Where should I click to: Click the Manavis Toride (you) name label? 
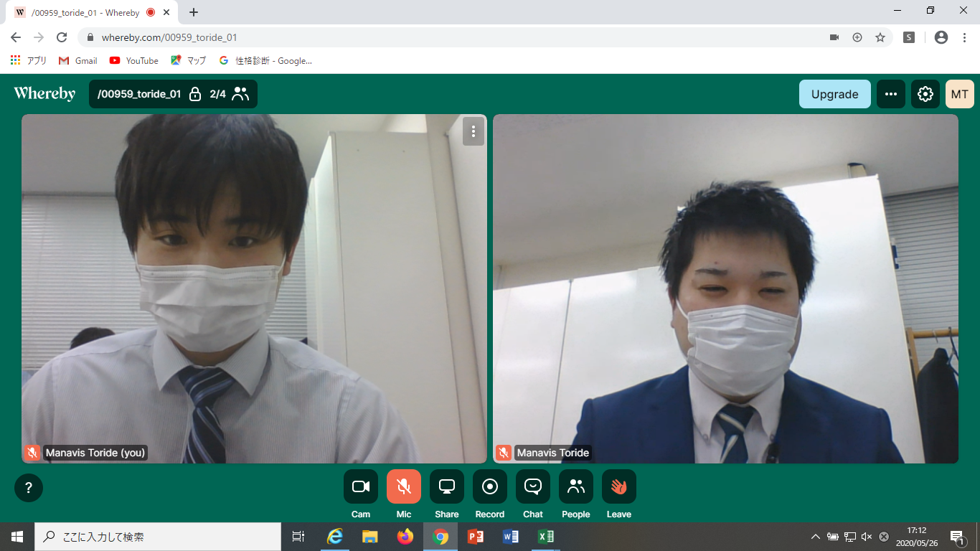tap(95, 453)
